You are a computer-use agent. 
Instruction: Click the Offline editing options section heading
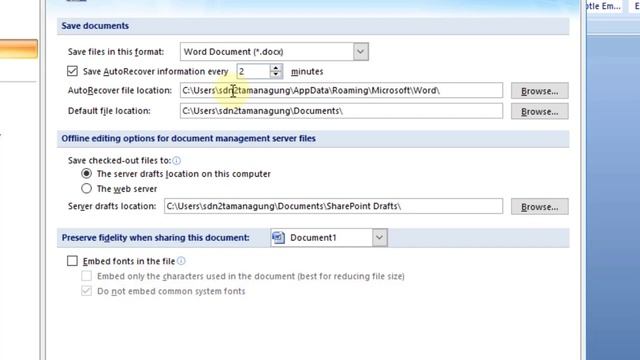pos(188,138)
